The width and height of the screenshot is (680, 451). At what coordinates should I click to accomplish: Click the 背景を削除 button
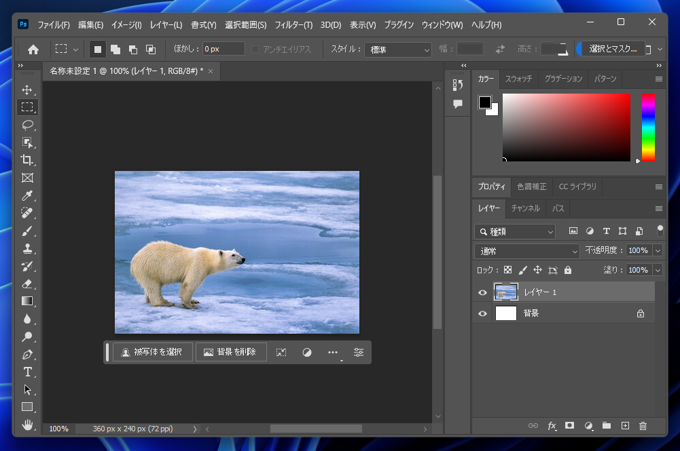point(230,352)
